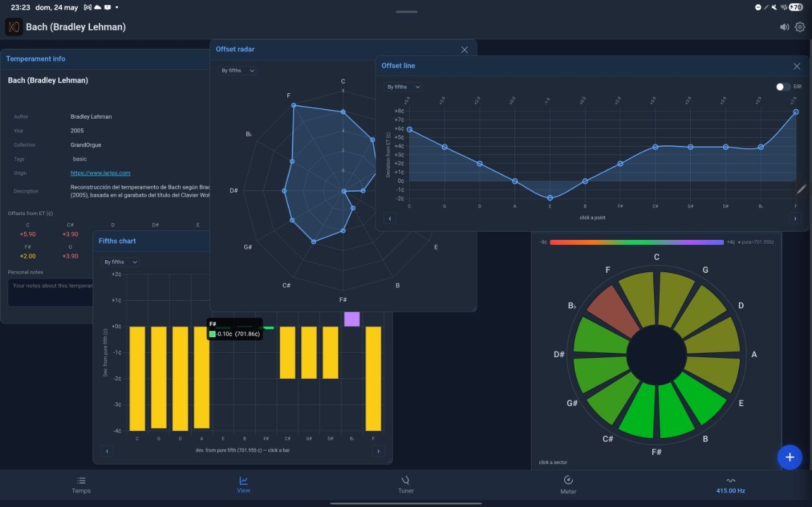The image size is (812, 507).
Task: Click the app logo beside Bach title
Action: point(14,27)
